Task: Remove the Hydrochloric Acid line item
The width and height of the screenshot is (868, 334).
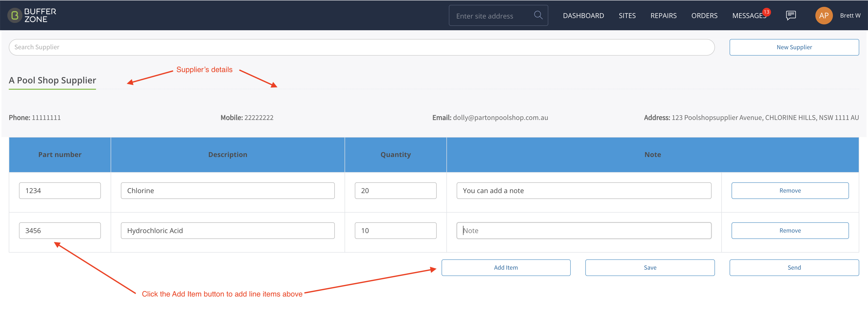Action: 790,231
